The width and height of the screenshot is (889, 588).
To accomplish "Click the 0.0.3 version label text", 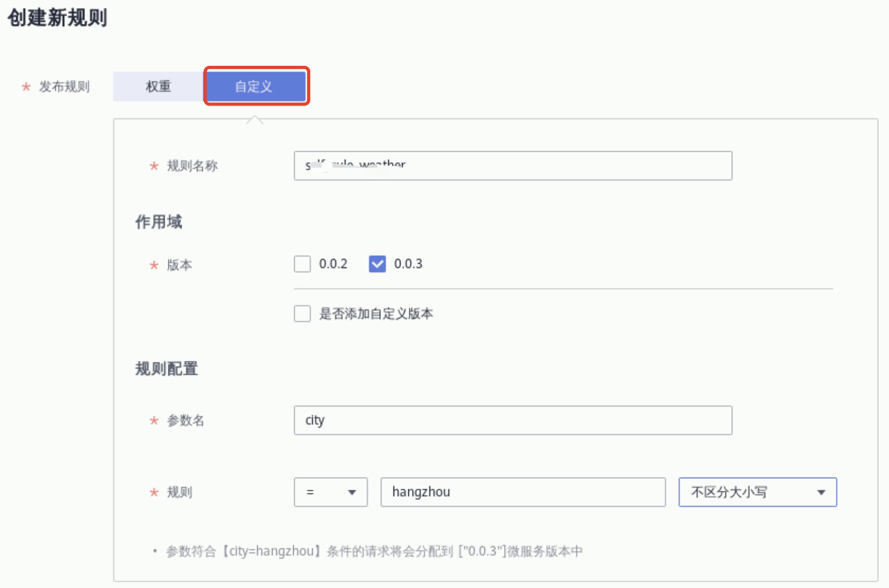I will coord(408,264).
